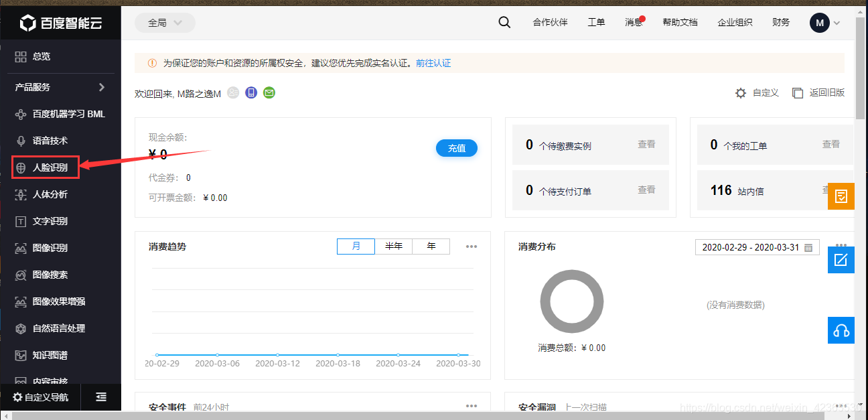Click the 自定义导航 button

(41, 397)
